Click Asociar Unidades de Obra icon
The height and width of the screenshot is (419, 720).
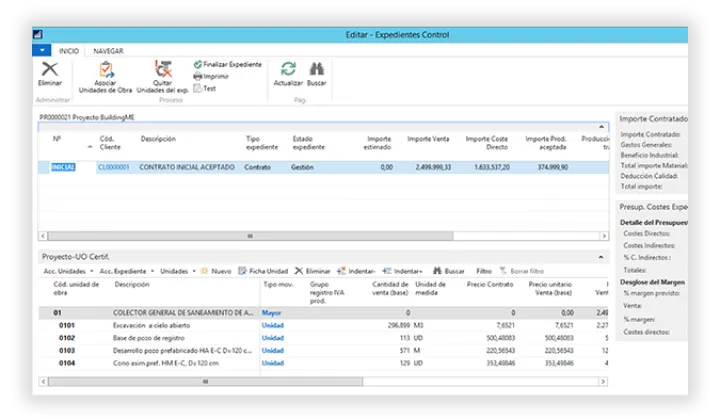tap(104, 69)
